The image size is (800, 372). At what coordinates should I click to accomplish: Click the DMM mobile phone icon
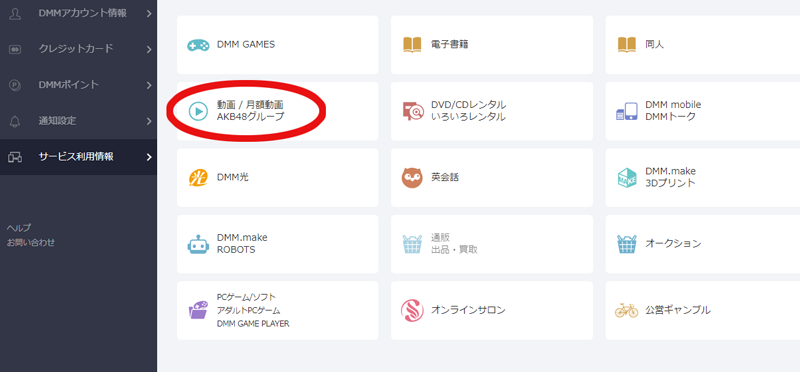[x=627, y=111]
